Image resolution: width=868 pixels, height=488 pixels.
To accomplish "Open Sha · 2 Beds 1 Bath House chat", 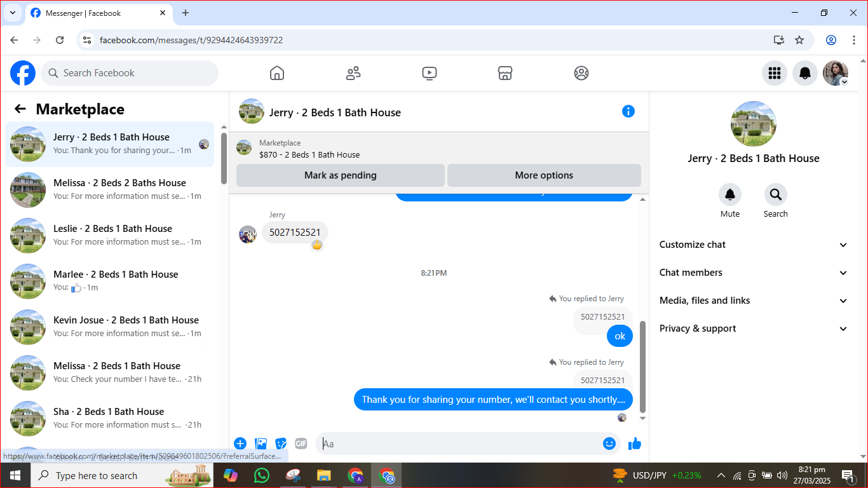I will [x=110, y=419].
